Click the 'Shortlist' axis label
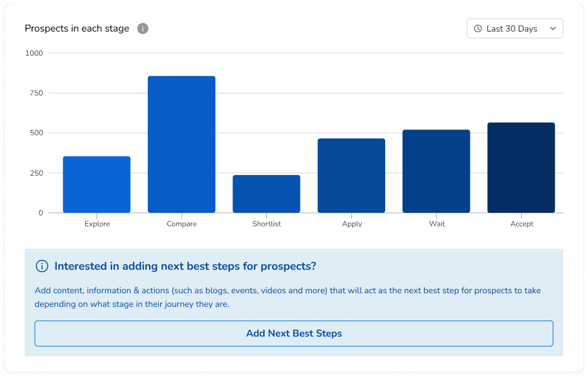 point(266,224)
